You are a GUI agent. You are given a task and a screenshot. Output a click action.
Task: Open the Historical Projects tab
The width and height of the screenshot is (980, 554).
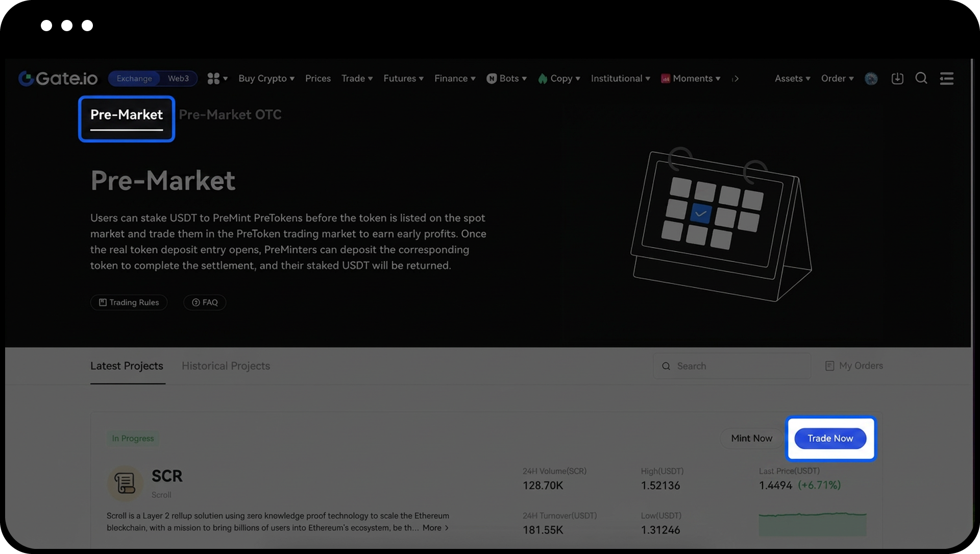(x=226, y=366)
